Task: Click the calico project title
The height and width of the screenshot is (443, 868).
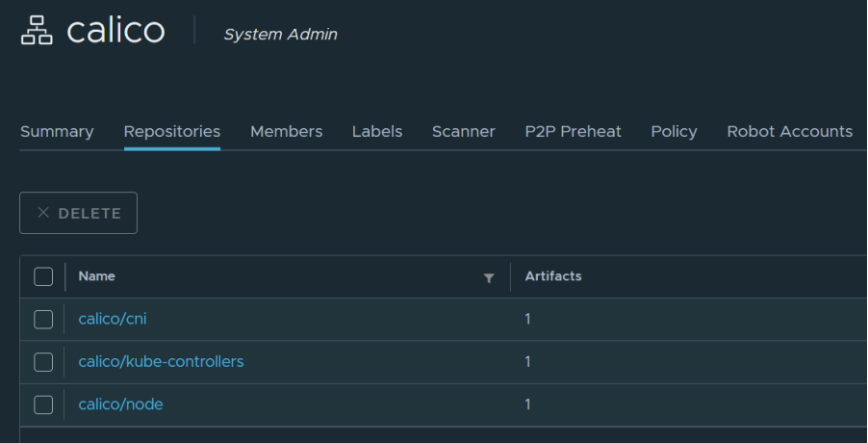Action: (x=115, y=31)
